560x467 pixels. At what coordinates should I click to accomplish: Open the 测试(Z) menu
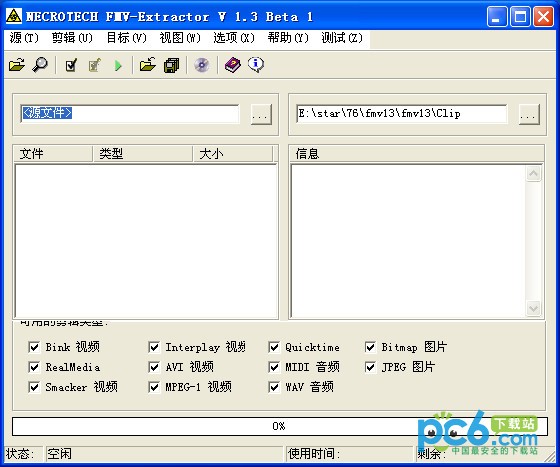(x=342, y=38)
